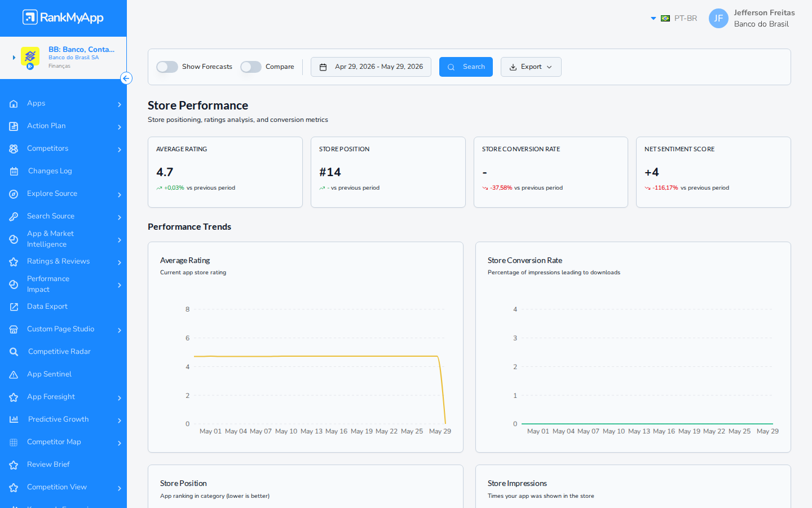Click the calendar icon in date range field
Image resolution: width=812 pixels, height=508 pixels.
click(323, 67)
